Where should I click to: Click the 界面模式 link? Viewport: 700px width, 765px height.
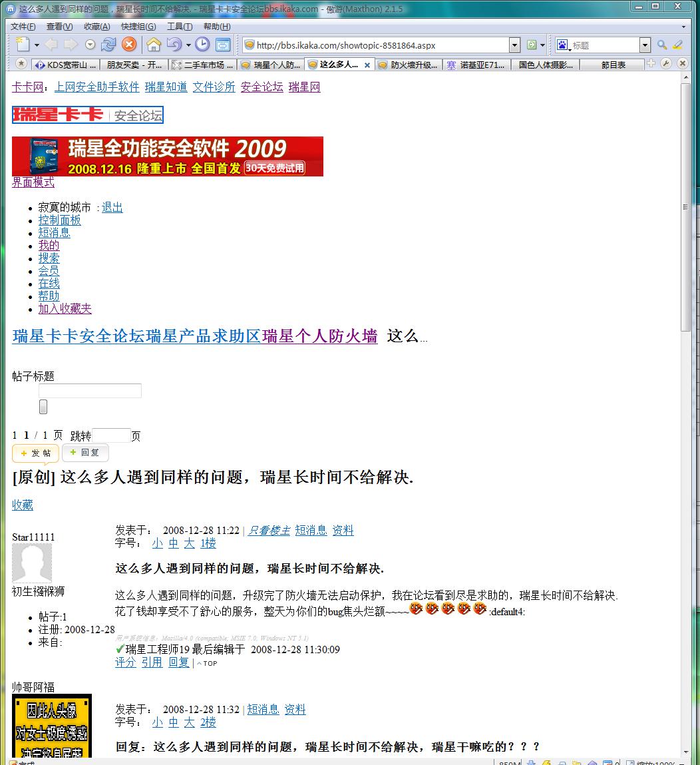33,182
